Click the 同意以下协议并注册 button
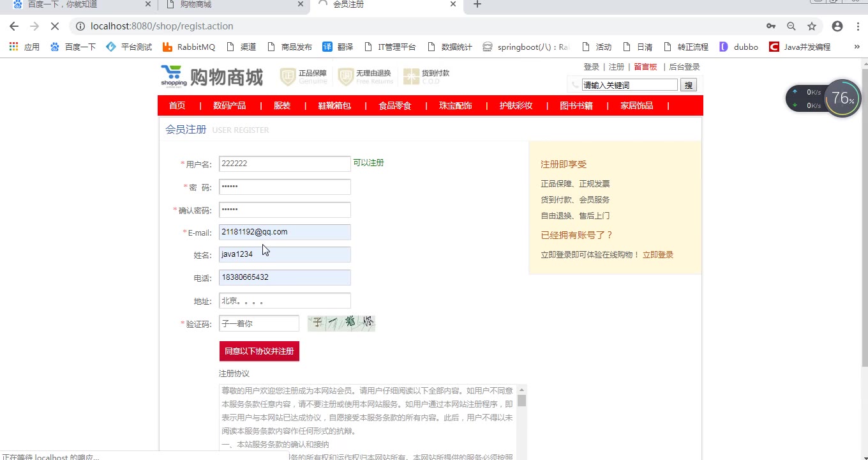868x460 pixels. click(x=259, y=351)
